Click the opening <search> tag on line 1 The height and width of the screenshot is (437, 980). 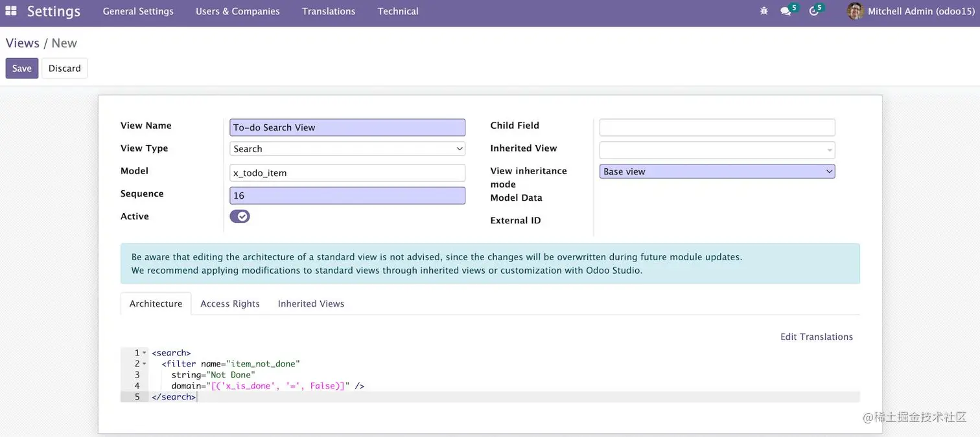coord(171,353)
